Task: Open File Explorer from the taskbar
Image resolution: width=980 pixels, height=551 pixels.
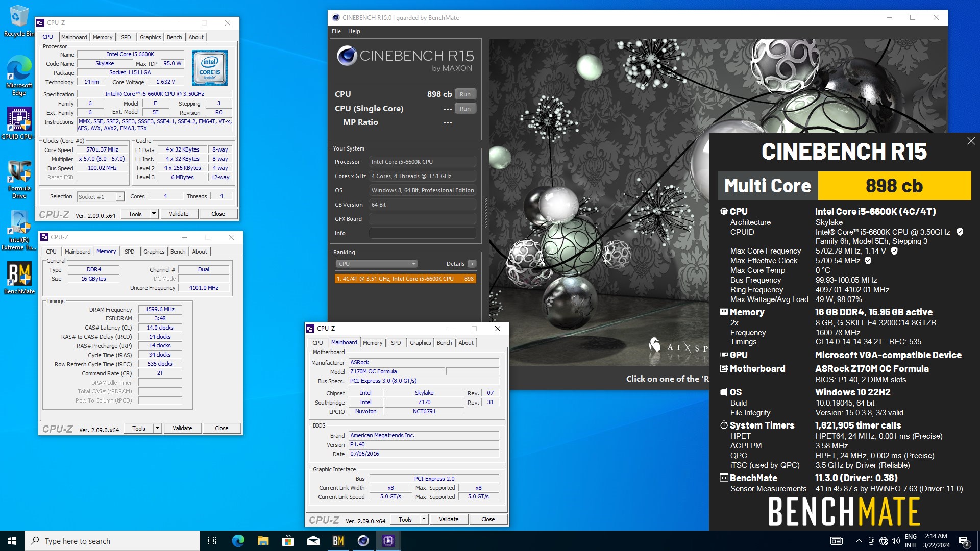Action: [x=263, y=541]
